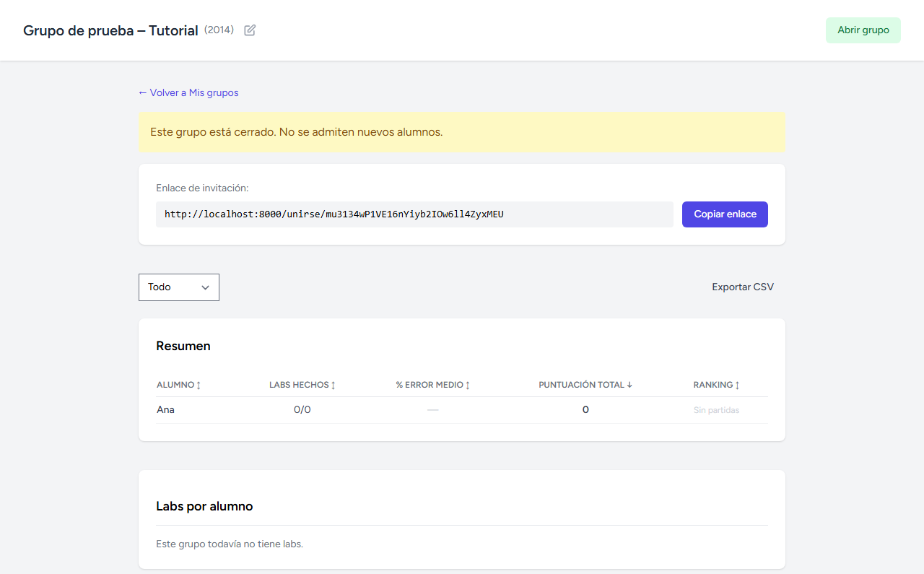Image resolution: width=924 pixels, height=574 pixels.
Task: Sort table by ALUMNO column header
Action: click(179, 385)
